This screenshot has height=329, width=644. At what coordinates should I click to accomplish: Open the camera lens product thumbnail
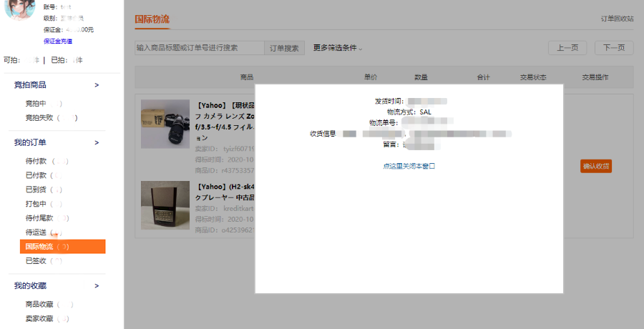[165, 124]
